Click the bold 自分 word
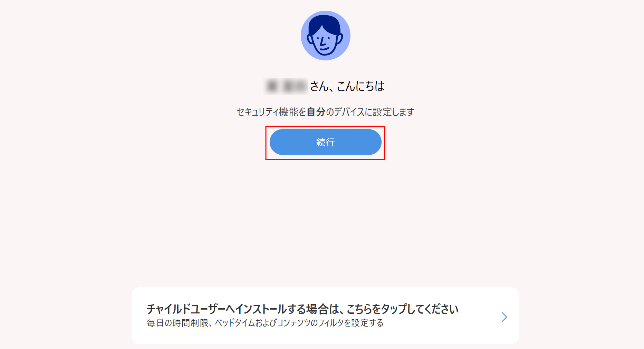This screenshot has width=644, height=349. pyautogui.click(x=316, y=112)
